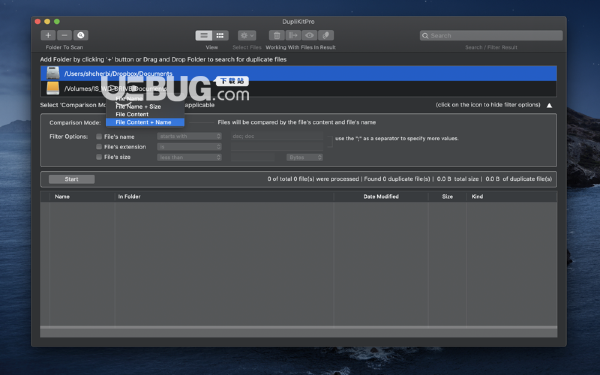Click the reveal in Finder icon
This screenshot has width=600, height=375.
326,36
